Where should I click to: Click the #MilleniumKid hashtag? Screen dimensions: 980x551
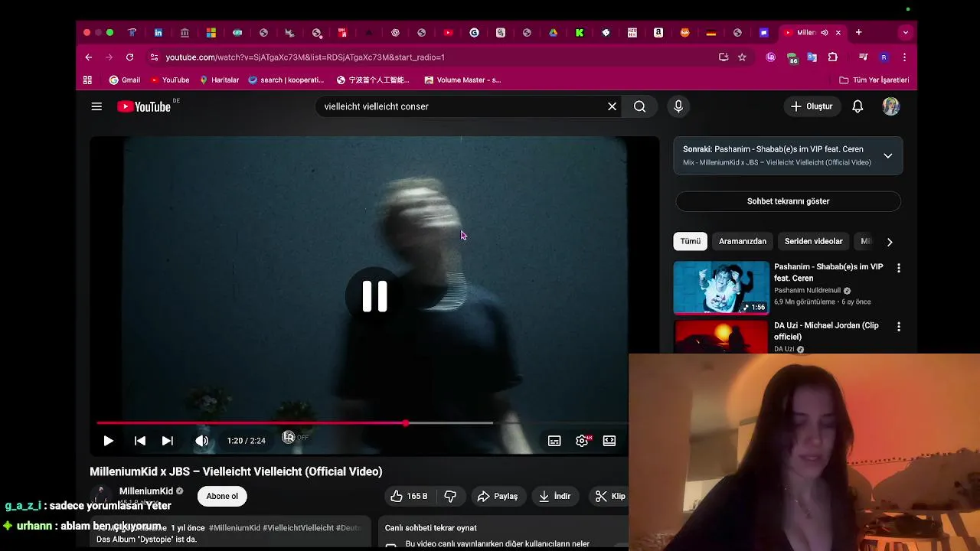pos(234,528)
